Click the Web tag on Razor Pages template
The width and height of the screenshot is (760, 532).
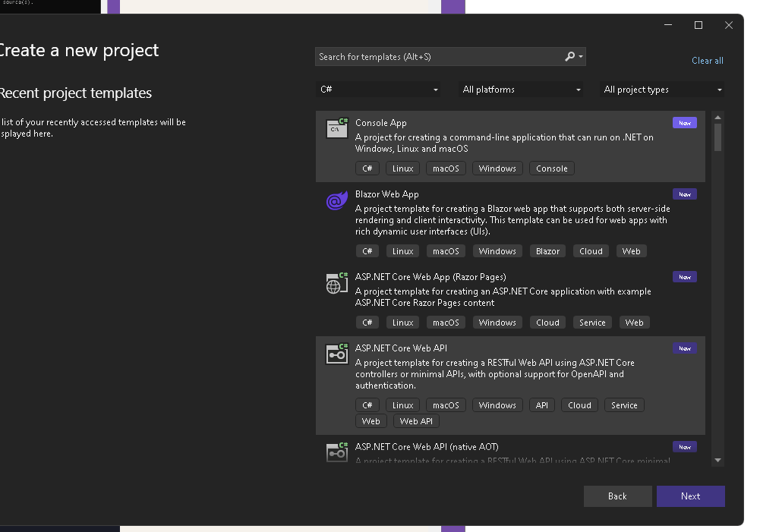[x=635, y=323]
